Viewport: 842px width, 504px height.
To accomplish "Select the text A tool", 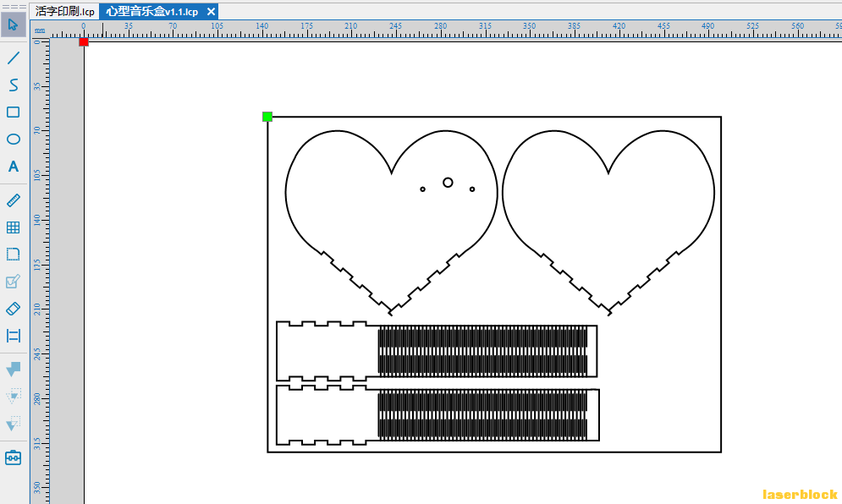I will (x=14, y=167).
